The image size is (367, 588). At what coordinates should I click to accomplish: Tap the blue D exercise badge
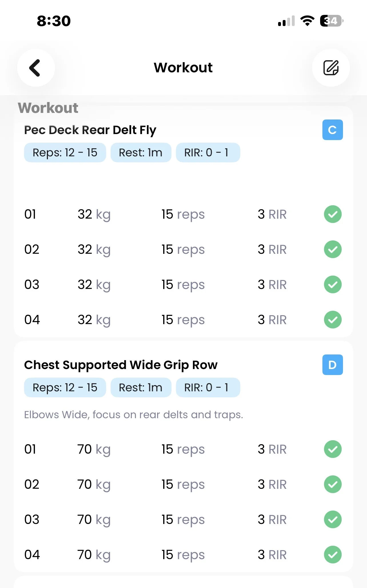coord(332,365)
